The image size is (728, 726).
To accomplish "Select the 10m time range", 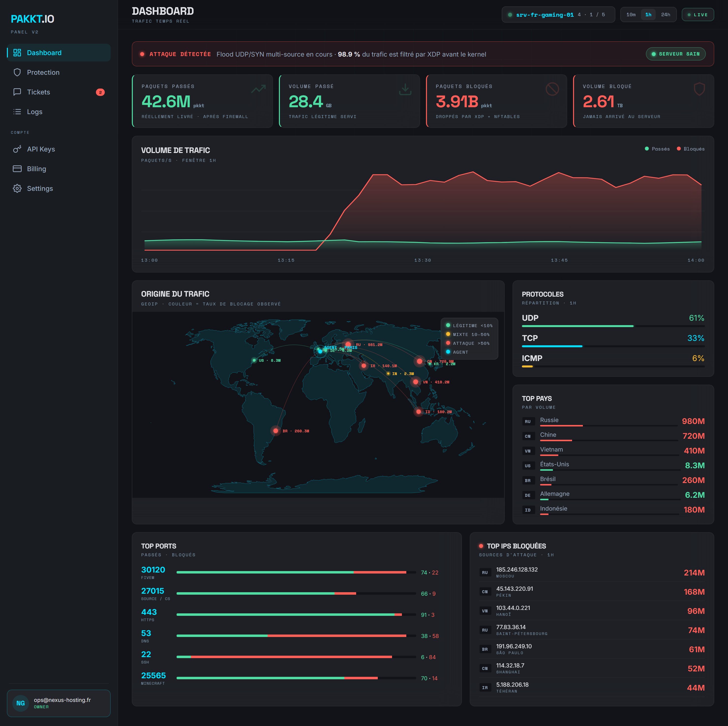I will coord(631,15).
